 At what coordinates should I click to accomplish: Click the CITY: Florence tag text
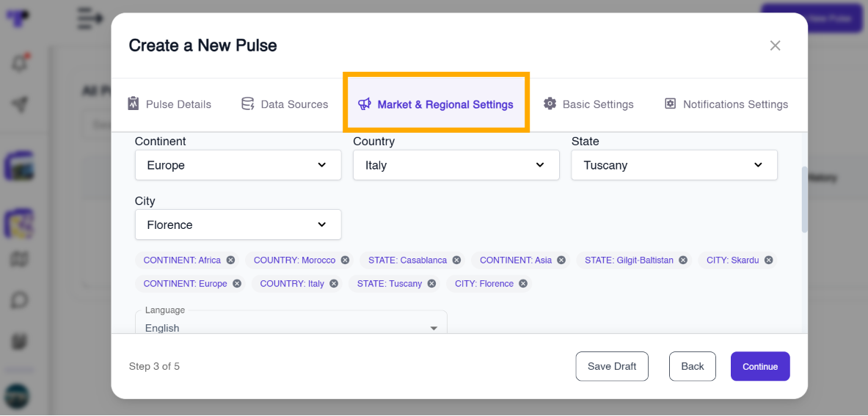pyautogui.click(x=484, y=284)
